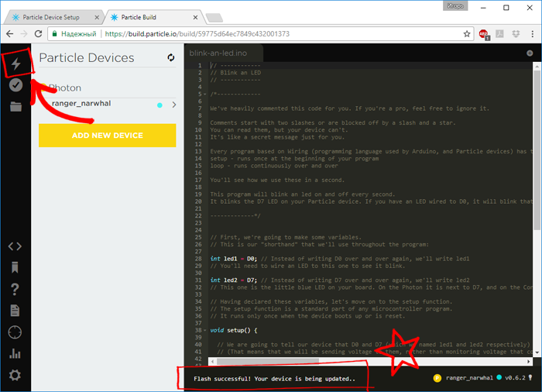Click the scroll left arrow of the editor
The width and height of the screenshot is (542, 392).
(x=212, y=361)
